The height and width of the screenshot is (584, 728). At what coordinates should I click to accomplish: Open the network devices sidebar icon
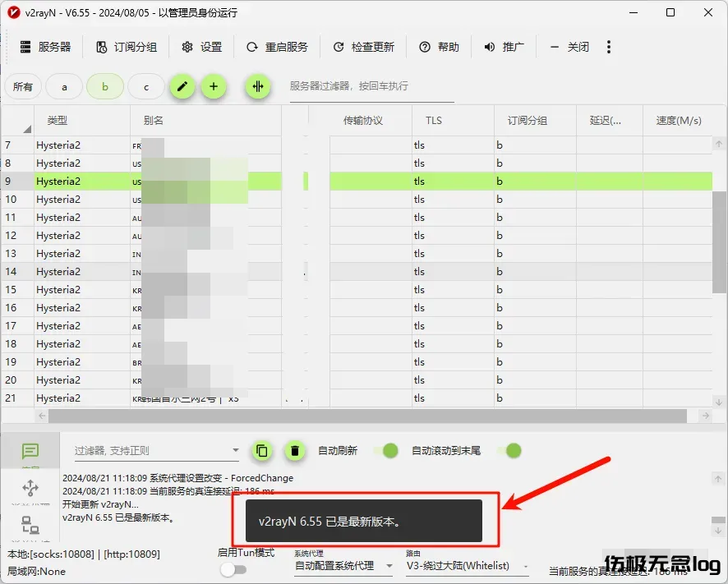pyautogui.click(x=30, y=525)
